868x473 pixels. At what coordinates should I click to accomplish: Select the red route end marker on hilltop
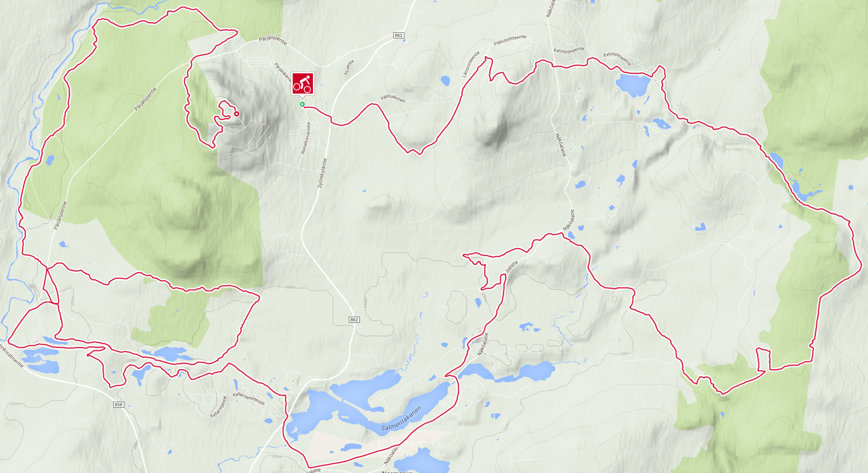(236, 114)
